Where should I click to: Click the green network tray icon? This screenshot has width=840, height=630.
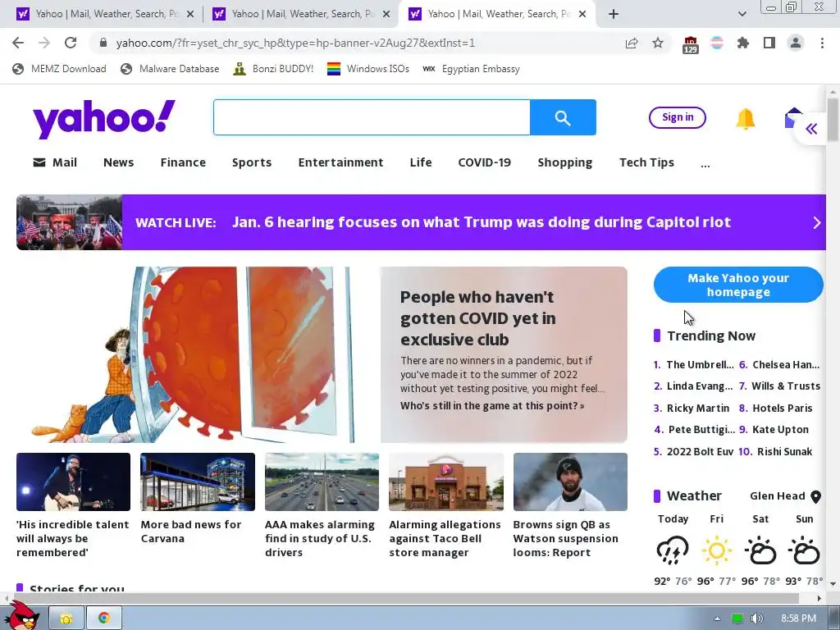[737, 619]
